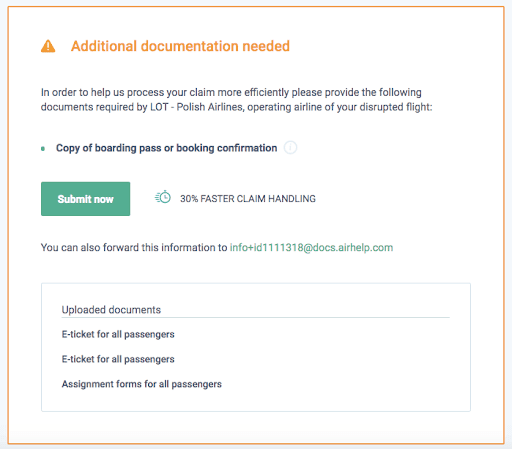Open Assignment forms for all passengers document

142,384
